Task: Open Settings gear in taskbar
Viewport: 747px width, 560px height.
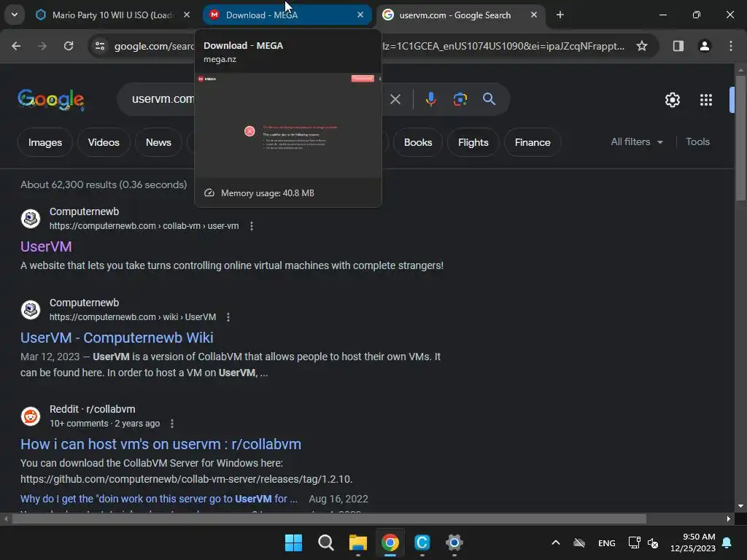Action: pyautogui.click(x=454, y=542)
